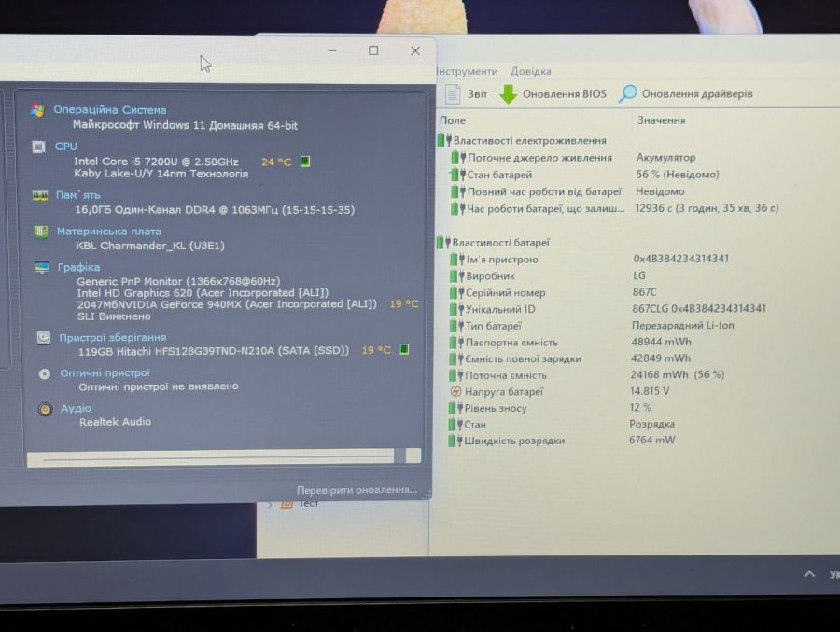Screen dimensions: 840x632
Task: Show hidden tray icons chevron
Action: pos(809,574)
